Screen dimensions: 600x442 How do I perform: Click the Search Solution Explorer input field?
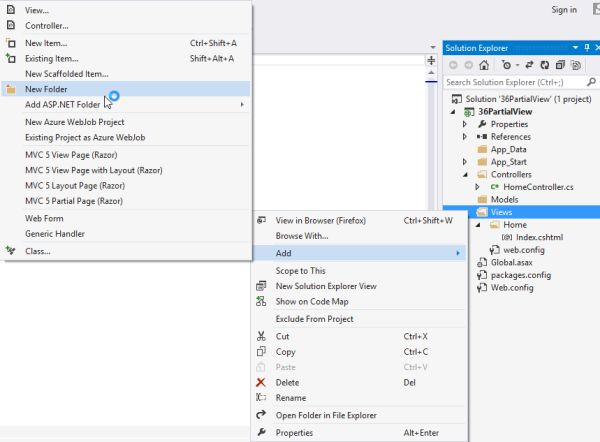[515, 82]
